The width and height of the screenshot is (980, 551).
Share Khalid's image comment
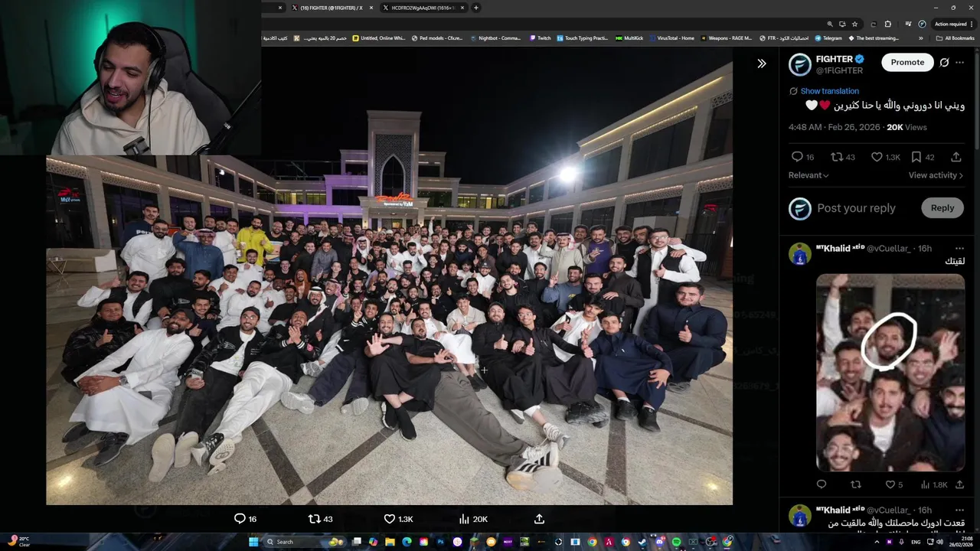959,484
